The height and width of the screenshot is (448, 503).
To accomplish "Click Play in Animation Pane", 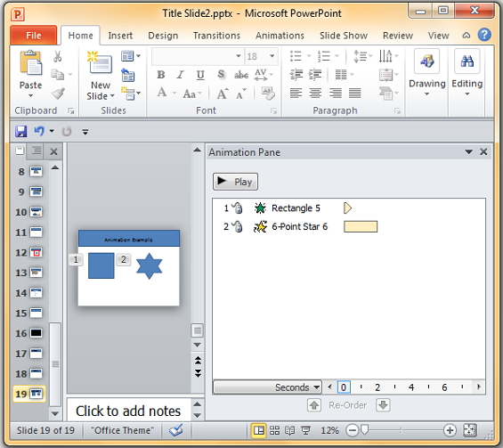I will coord(235,182).
